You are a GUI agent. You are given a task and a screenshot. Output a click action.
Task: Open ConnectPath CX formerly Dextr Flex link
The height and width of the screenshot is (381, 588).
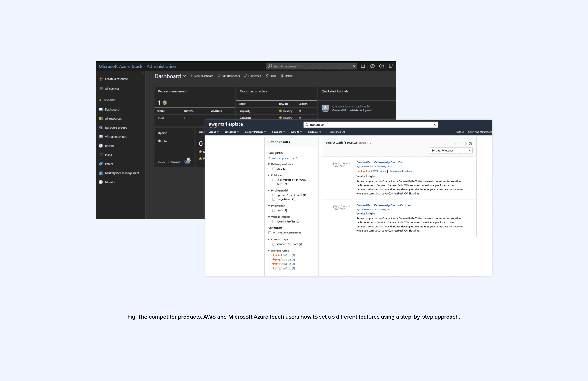(x=380, y=162)
